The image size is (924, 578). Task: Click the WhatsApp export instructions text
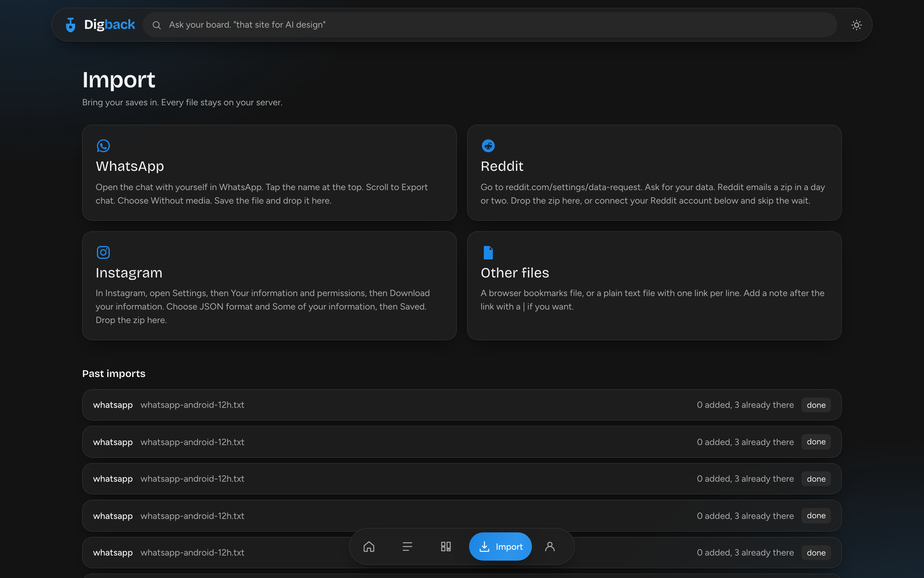pyautogui.click(x=261, y=194)
